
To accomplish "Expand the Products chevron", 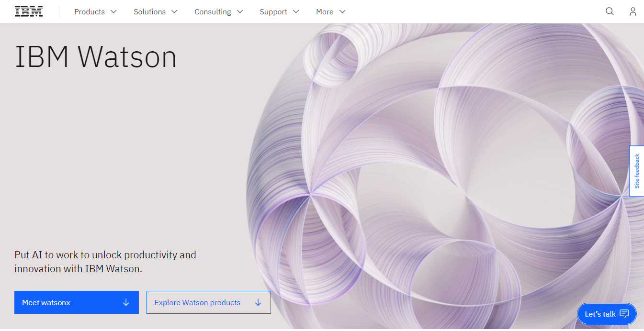I will 113,11.
